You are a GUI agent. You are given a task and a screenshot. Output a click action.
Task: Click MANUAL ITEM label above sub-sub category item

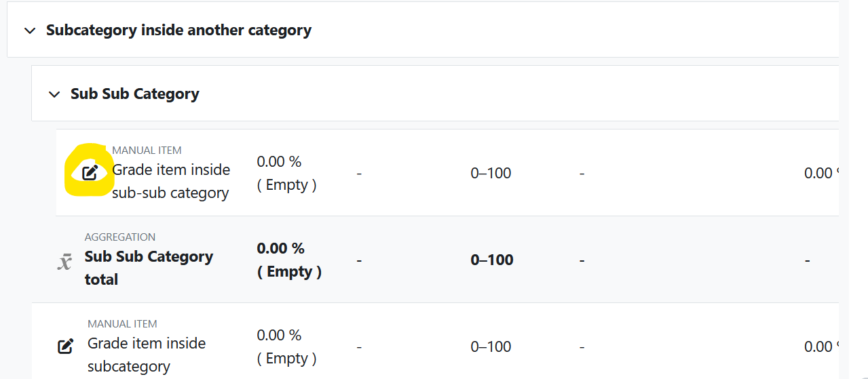[x=147, y=151]
